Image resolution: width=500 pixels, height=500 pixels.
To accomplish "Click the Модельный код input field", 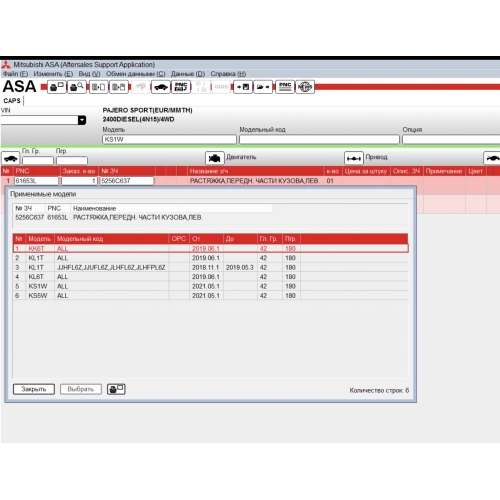I will (x=319, y=139).
